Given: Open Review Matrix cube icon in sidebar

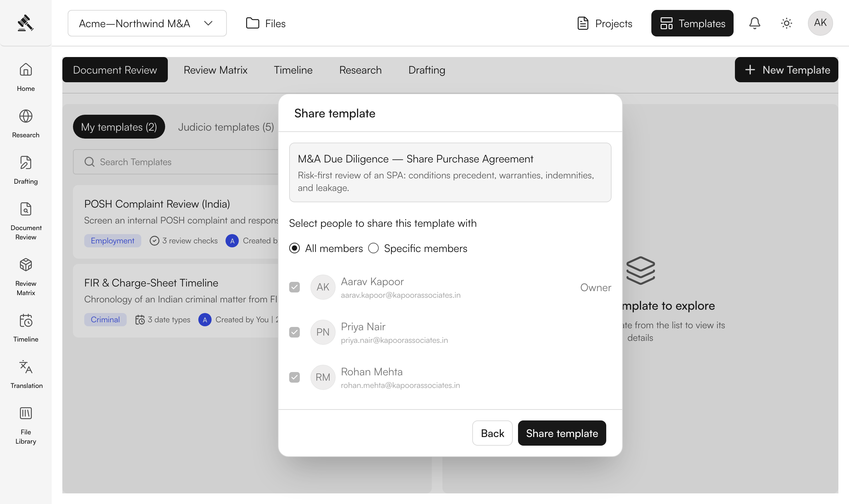Looking at the screenshot, I should (x=26, y=265).
